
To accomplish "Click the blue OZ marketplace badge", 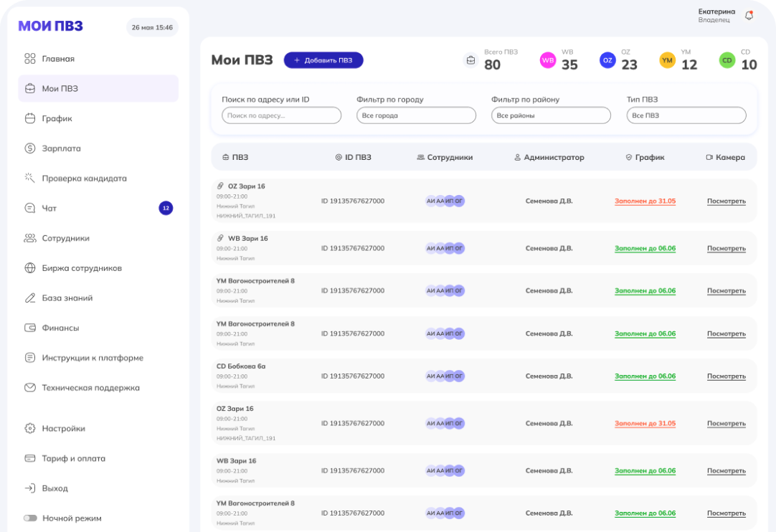I will (x=607, y=60).
